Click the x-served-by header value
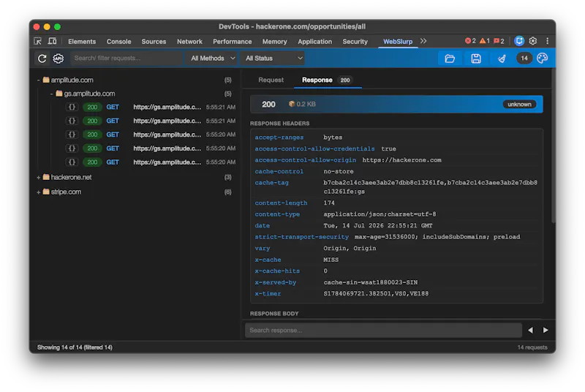This screenshot has height=392, width=585. pos(371,282)
